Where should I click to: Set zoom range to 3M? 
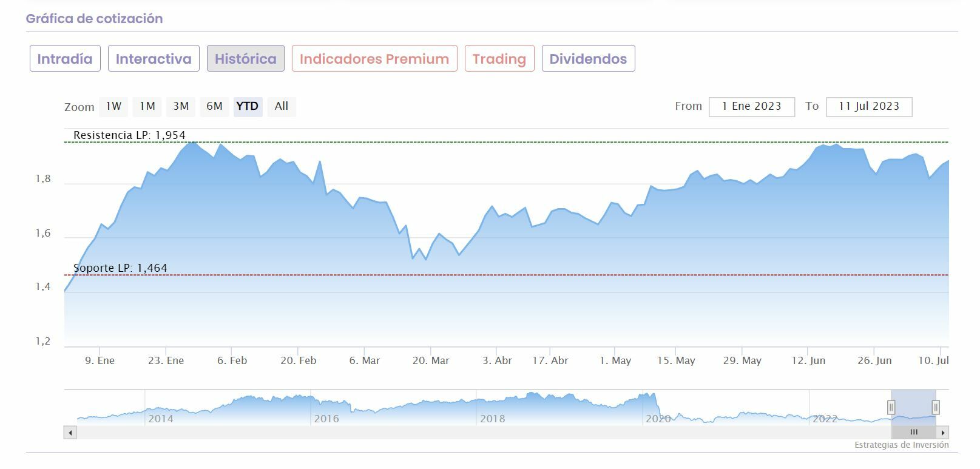pos(181,106)
